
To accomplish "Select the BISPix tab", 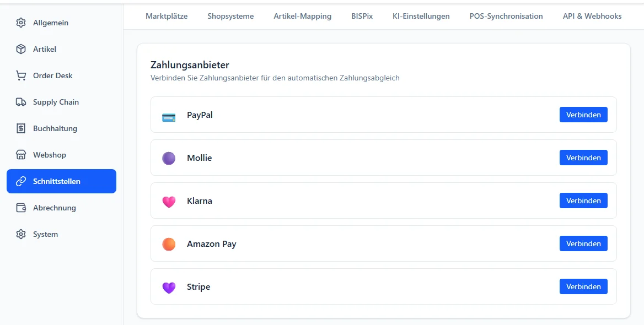I will pyautogui.click(x=362, y=17).
